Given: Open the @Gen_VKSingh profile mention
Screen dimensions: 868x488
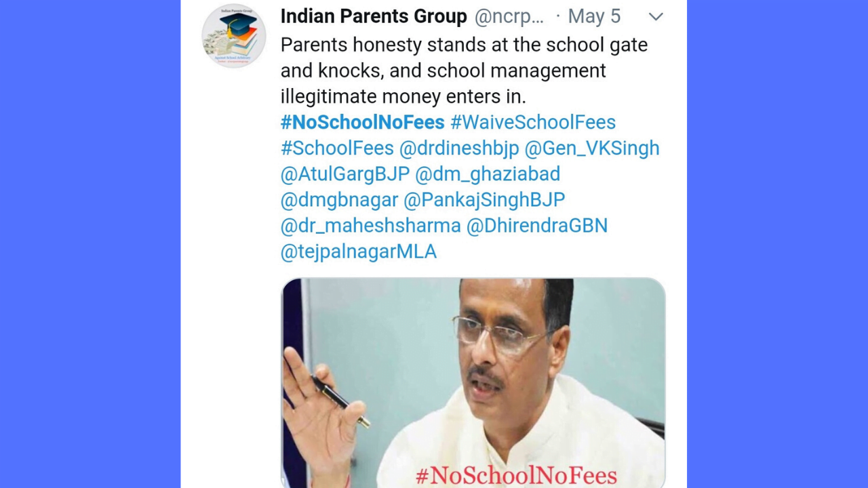Looking at the screenshot, I should pyautogui.click(x=592, y=148).
